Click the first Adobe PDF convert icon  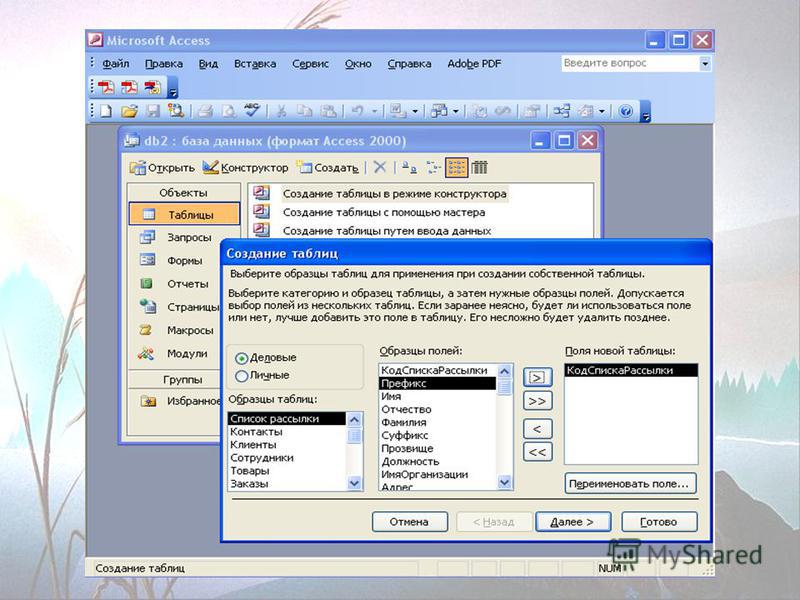(106, 87)
